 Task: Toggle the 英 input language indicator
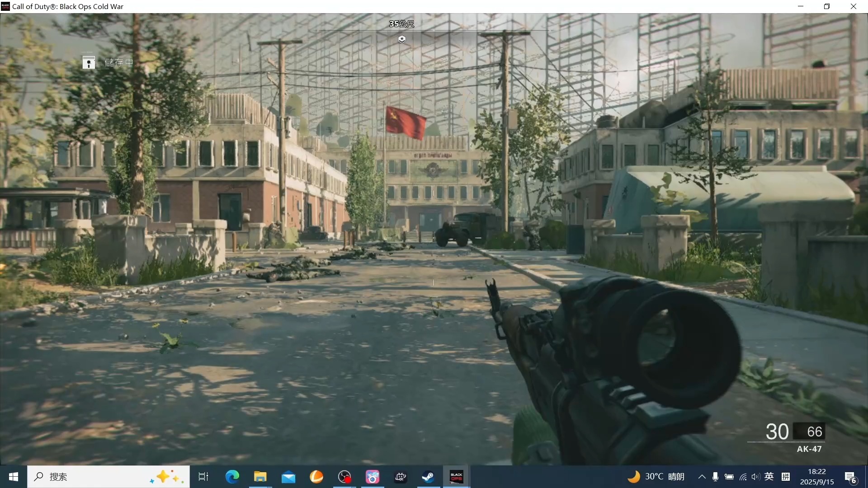click(769, 476)
